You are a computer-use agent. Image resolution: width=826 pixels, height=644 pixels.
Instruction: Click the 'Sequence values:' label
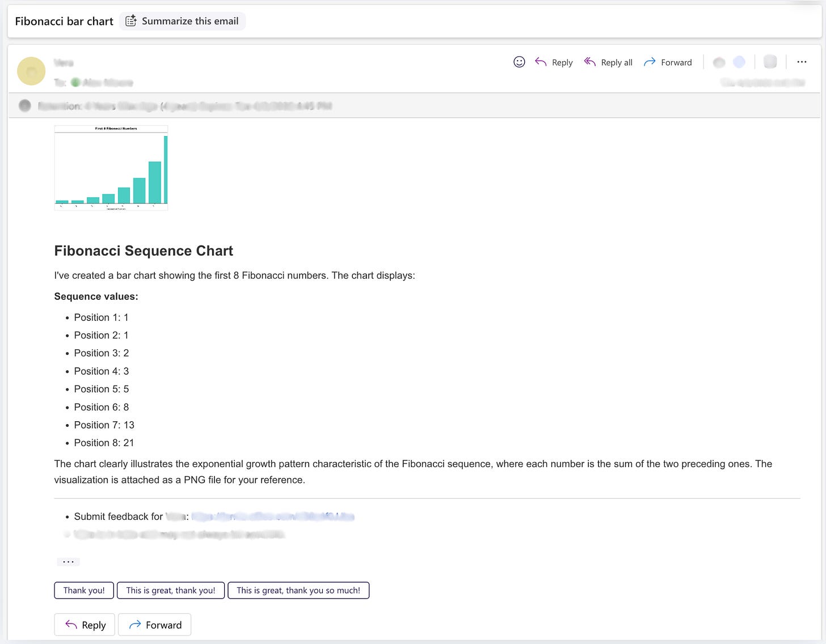(x=96, y=296)
